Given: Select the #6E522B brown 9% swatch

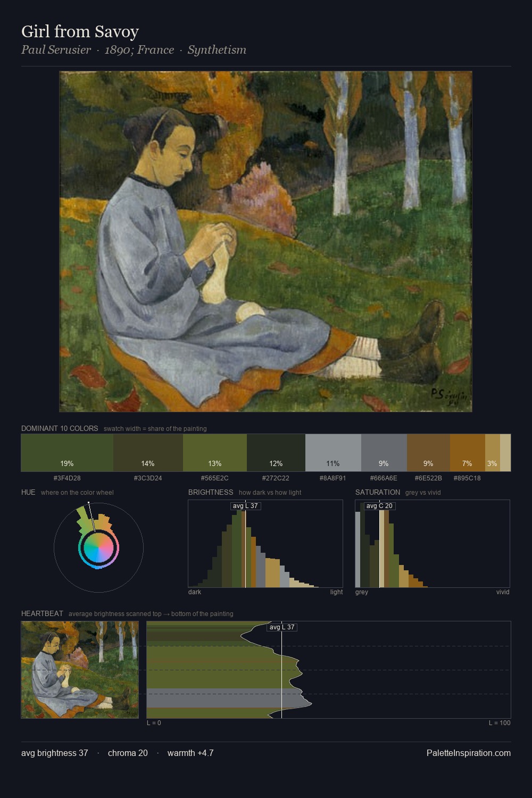Looking at the screenshot, I should click(x=428, y=453).
